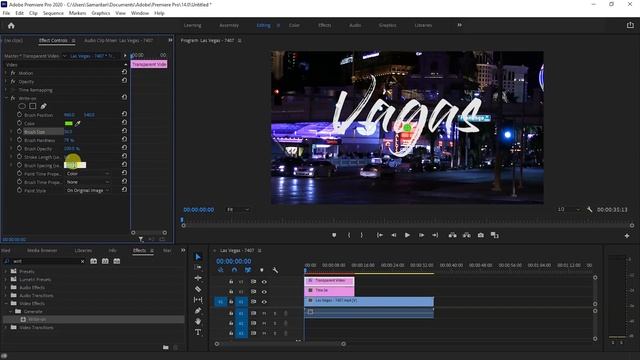Image resolution: width=640 pixels, height=360 pixels.
Task: Click Export Frame camera icon
Action: pos(481,235)
